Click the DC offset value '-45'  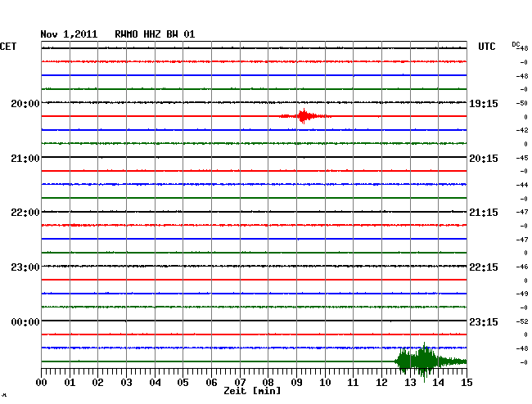522,158
